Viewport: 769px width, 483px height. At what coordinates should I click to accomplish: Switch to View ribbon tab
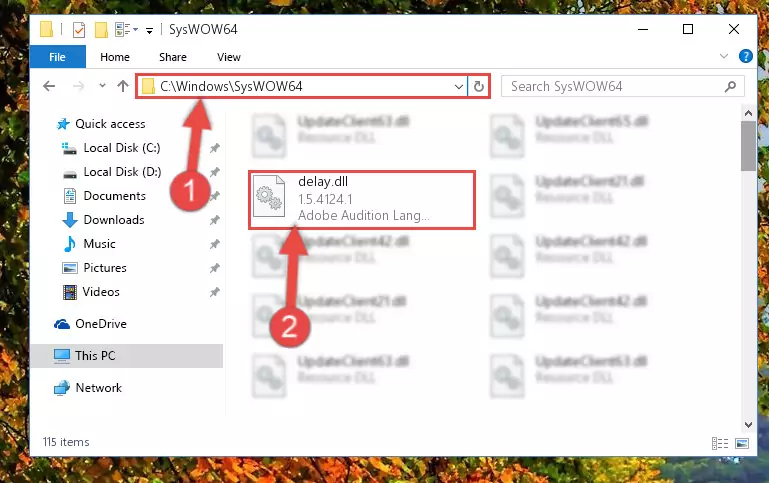[x=229, y=57]
